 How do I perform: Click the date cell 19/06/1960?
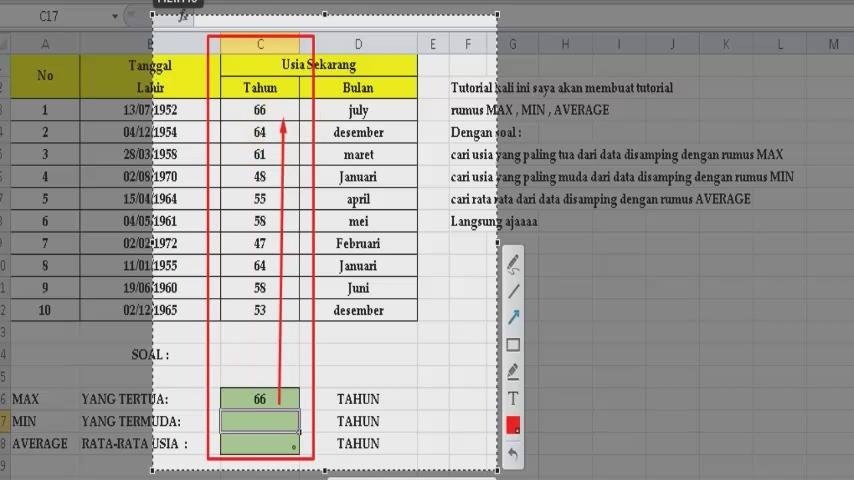150,288
